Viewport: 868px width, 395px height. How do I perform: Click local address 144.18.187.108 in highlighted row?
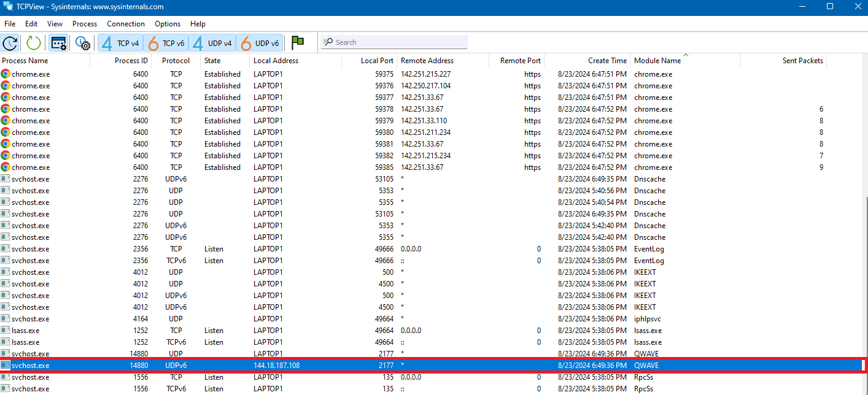(276, 366)
